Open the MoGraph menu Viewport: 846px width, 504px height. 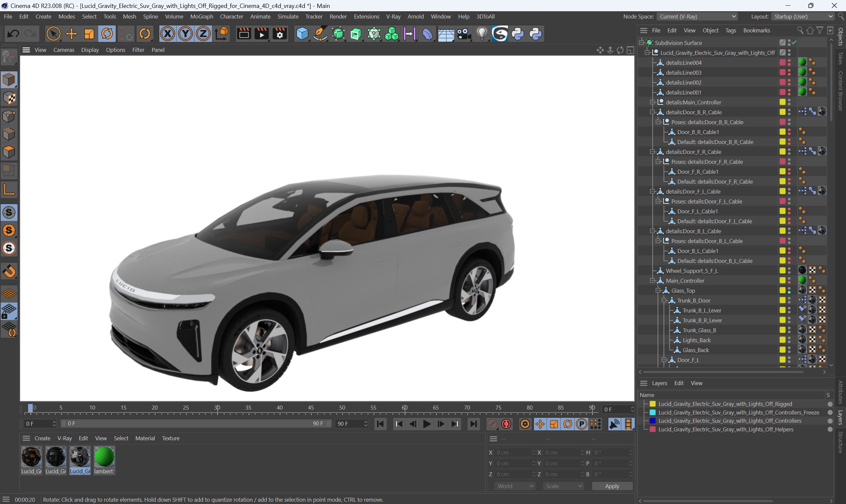[202, 16]
